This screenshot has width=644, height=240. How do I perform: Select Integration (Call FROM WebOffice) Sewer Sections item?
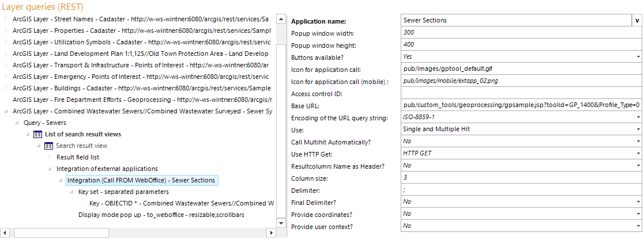point(141,180)
